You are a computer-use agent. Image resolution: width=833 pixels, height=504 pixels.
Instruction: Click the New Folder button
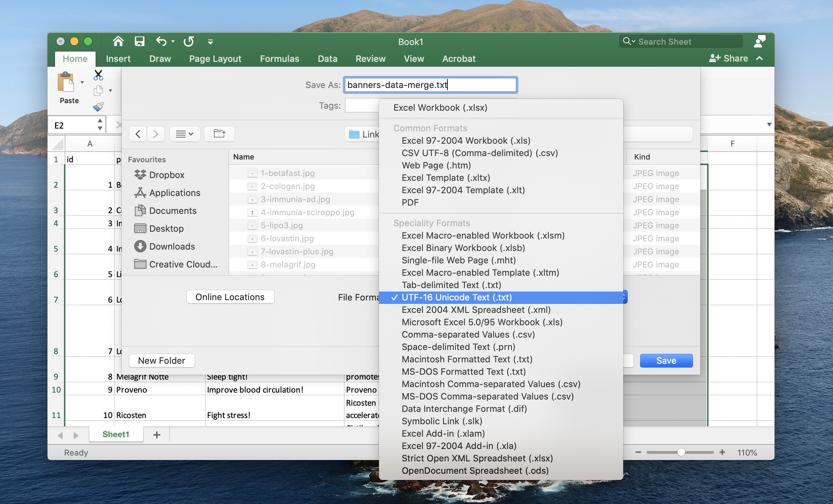click(162, 361)
